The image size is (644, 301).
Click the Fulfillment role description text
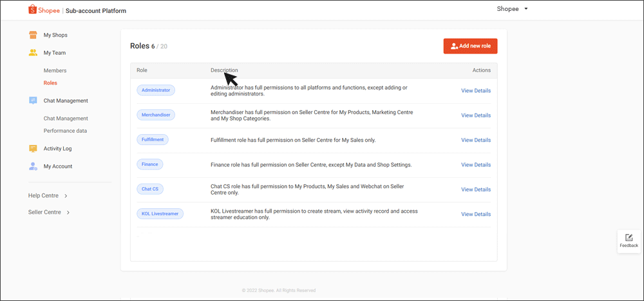[x=293, y=141]
